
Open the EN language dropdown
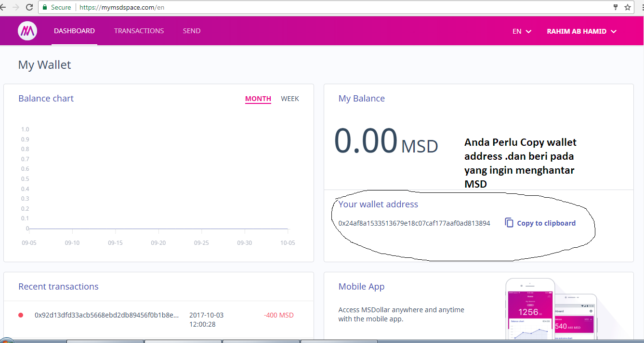pyautogui.click(x=521, y=31)
